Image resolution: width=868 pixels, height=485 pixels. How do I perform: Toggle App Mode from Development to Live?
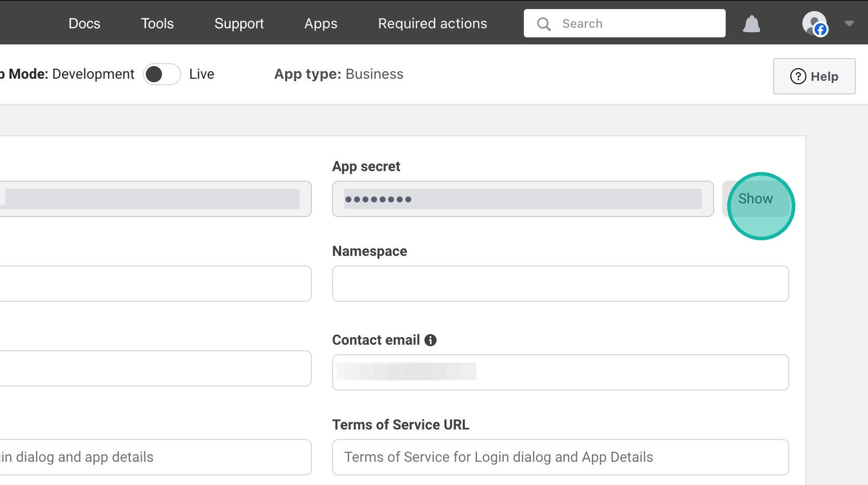(161, 74)
